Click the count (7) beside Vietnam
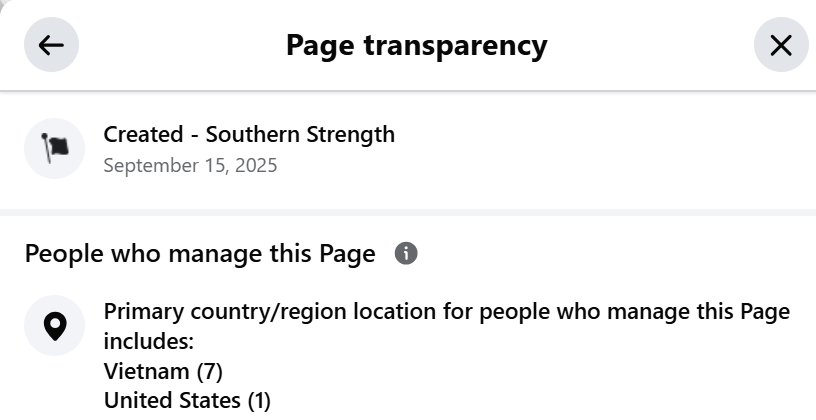Viewport: 816px width, 420px height. pos(209,372)
